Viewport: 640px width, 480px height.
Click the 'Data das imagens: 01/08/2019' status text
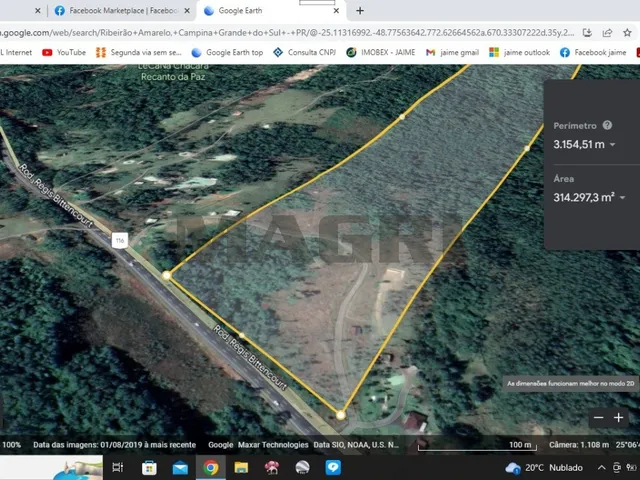115,445
